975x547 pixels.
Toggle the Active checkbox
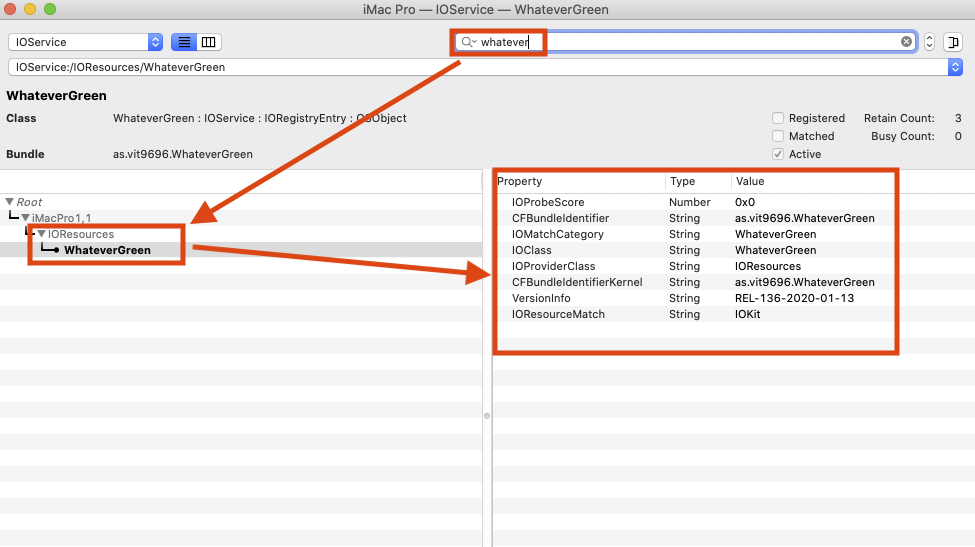click(778, 154)
